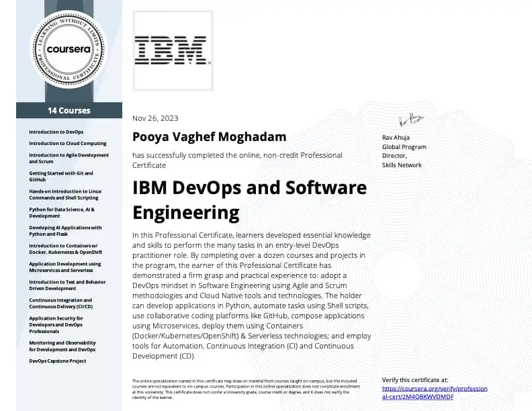The width and height of the screenshot is (532, 411).
Task: Select 'Application Security for Developers' entry
Action: click(x=56, y=324)
